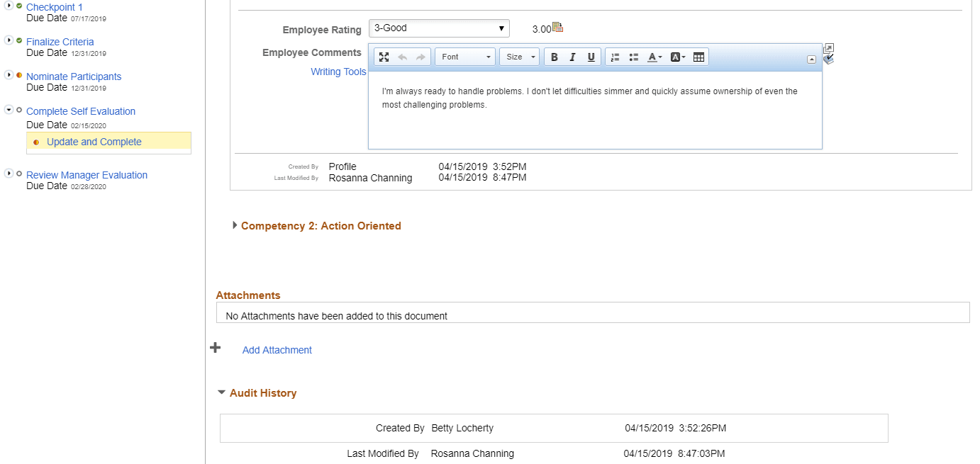
Task: Click the 3.00 rating value
Action: [542, 29]
